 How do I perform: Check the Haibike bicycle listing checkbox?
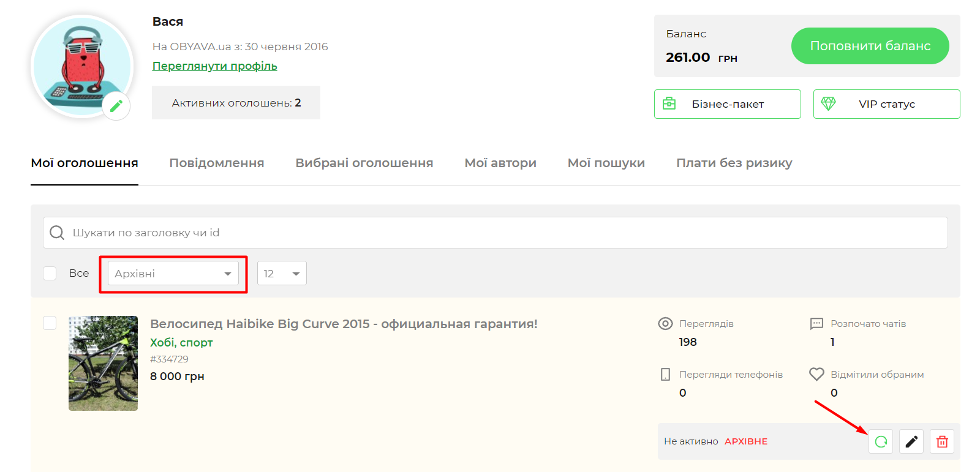coord(50,323)
